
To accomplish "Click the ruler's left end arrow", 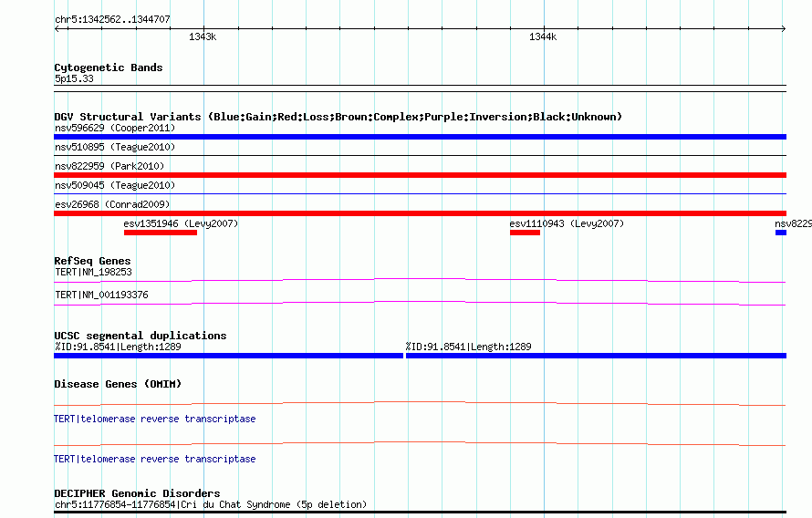I will (x=57, y=29).
